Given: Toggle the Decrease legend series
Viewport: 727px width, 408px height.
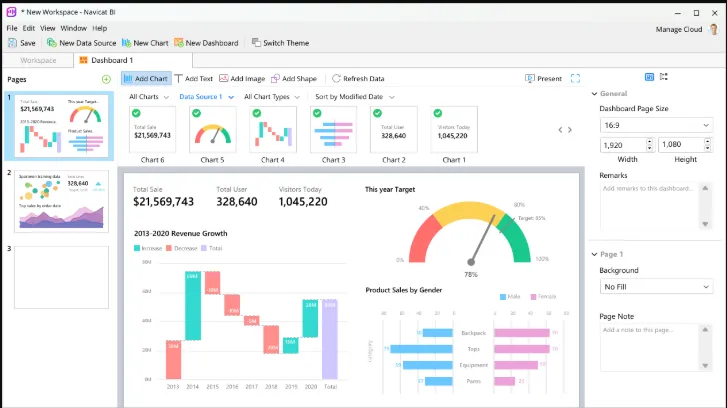Looking at the screenshot, I should point(182,249).
